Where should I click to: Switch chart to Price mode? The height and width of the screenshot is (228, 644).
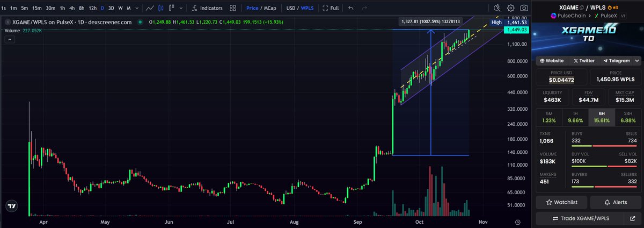[x=252, y=8]
